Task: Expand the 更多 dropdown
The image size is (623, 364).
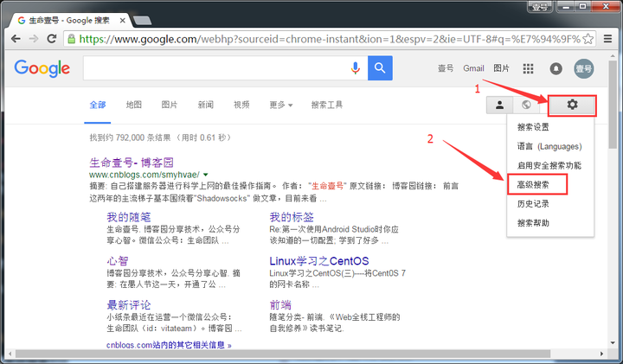Action: click(x=280, y=105)
